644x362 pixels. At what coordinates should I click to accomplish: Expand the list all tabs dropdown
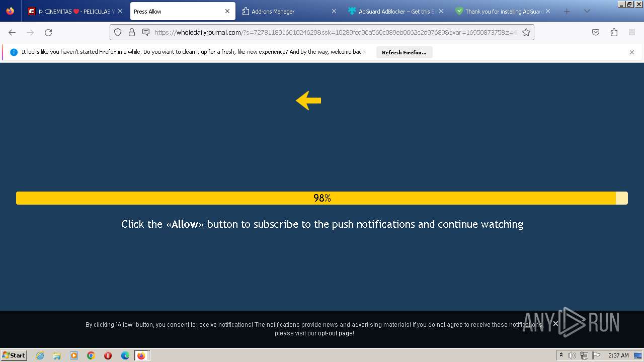pos(587,11)
